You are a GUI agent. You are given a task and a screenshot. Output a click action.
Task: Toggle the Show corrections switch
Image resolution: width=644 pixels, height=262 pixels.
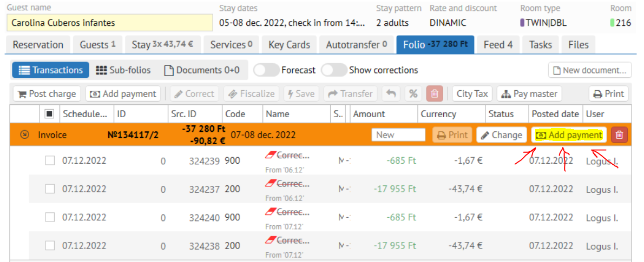334,70
